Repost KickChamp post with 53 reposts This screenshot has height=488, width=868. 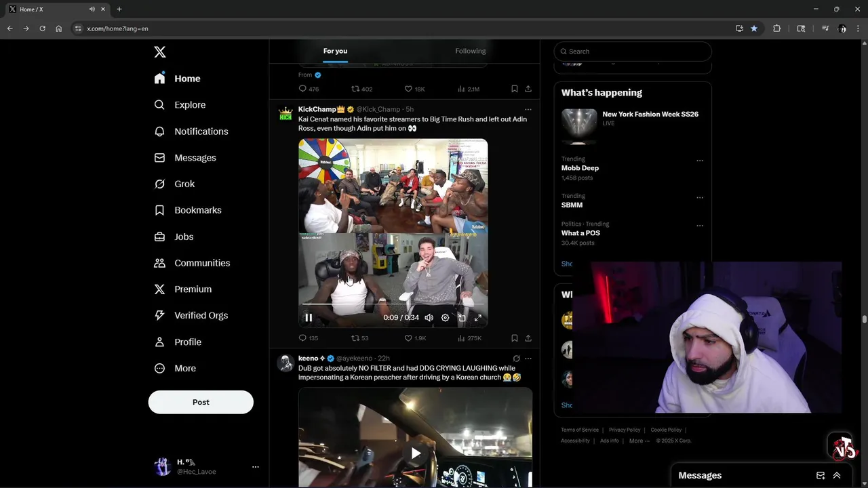(360, 338)
